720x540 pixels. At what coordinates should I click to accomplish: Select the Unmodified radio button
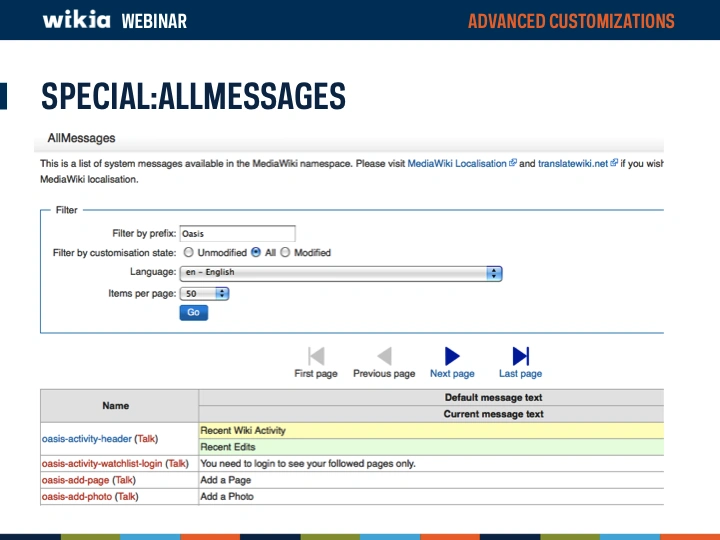point(189,253)
